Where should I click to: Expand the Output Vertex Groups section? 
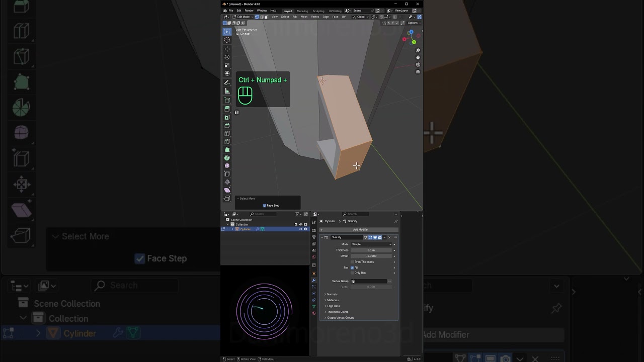(x=340, y=318)
